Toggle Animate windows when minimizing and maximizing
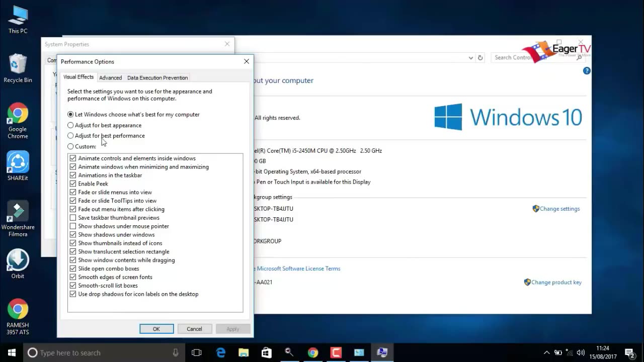Viewport: 644px width, 362px height. [x=73, y=167]
